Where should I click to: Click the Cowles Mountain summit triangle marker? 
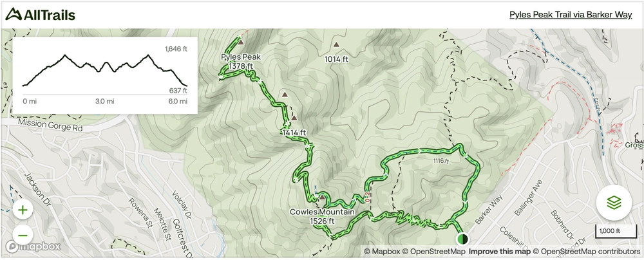point(322,198)
